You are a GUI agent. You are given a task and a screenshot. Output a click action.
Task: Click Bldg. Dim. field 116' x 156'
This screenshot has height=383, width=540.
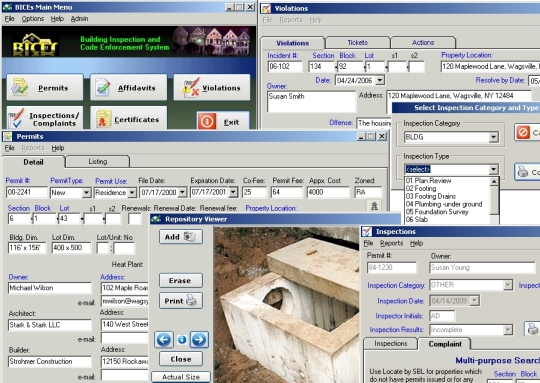(x=27, y=248)
